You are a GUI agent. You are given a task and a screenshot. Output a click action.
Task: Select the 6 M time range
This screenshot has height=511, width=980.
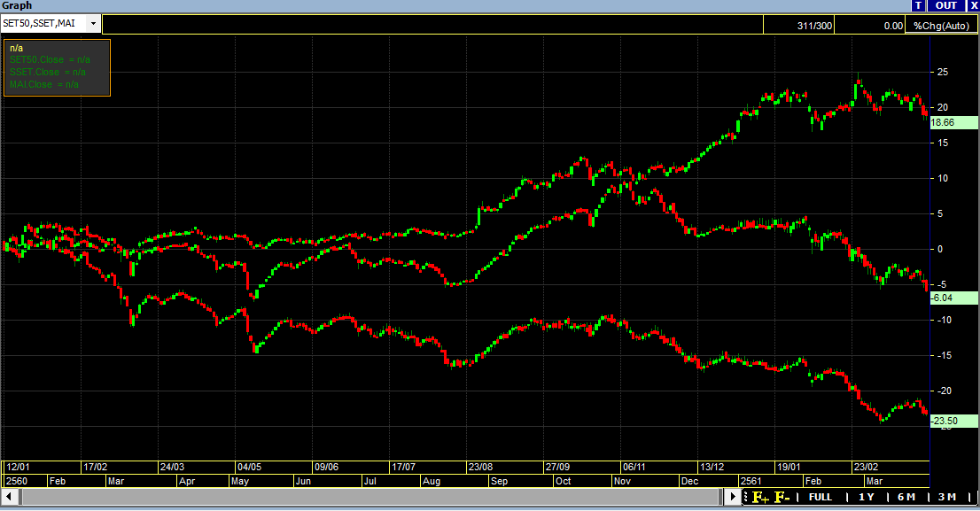(906, 497)
